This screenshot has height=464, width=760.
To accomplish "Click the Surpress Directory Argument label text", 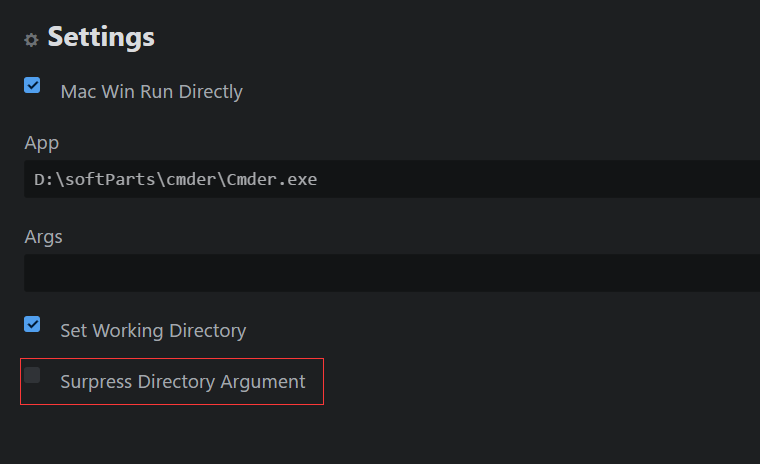I will click(183, 382).
